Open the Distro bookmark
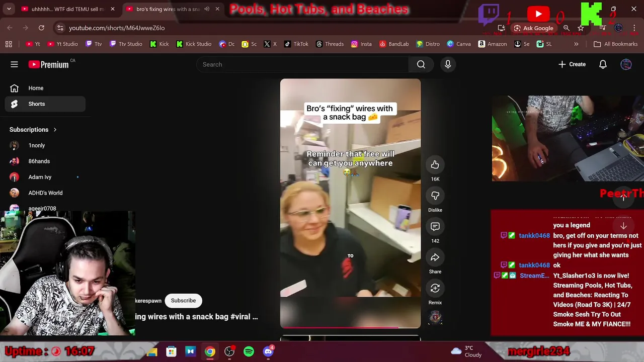The width and height of the screenshot is (644, 362). 428,44
